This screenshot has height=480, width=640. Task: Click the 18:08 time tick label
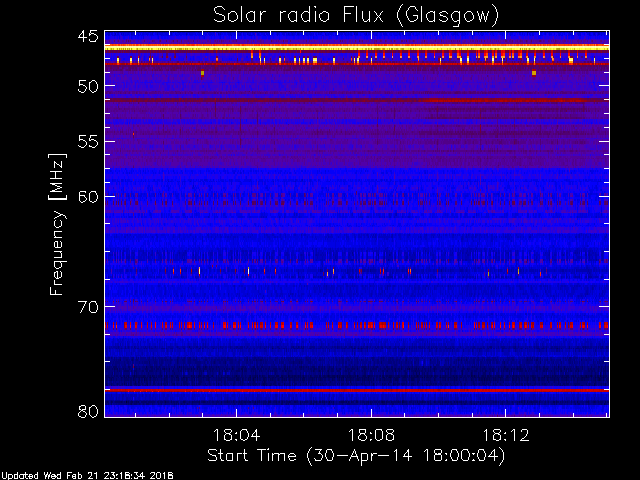click(371, 435)
